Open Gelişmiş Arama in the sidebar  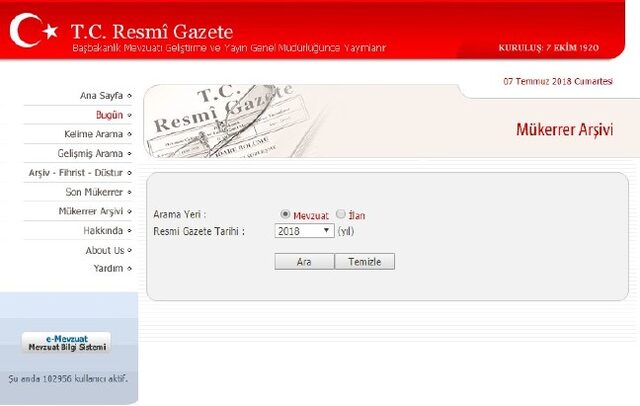click(x=90, y=153)
